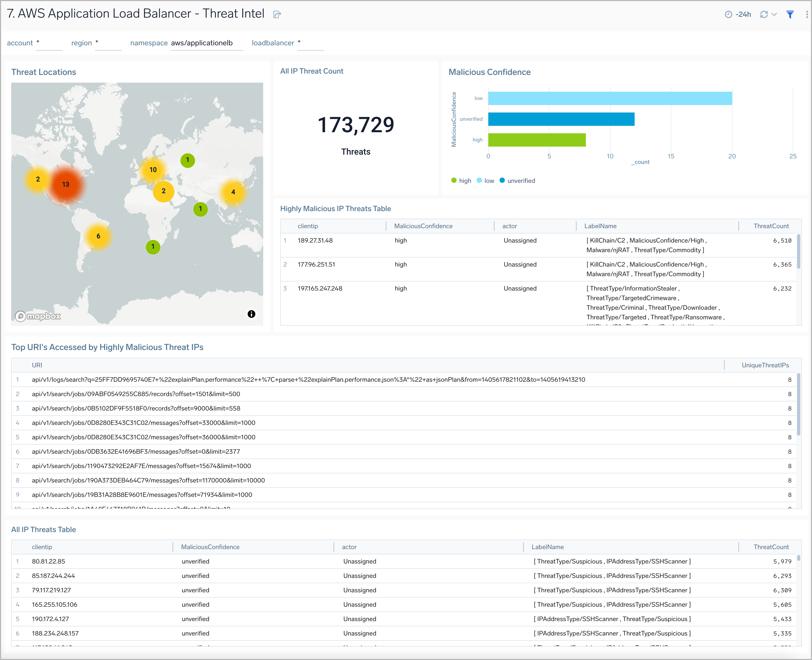Click the low confidence light-blue bar

pyautogui.click(x=610, y=98)
